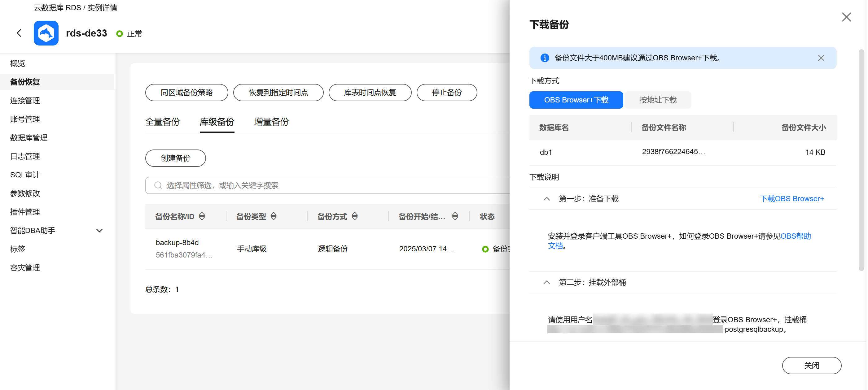Click the search magnifier icon
This screenshot has width=868, height=390.
pyautogui.click(x=158, y=185)
